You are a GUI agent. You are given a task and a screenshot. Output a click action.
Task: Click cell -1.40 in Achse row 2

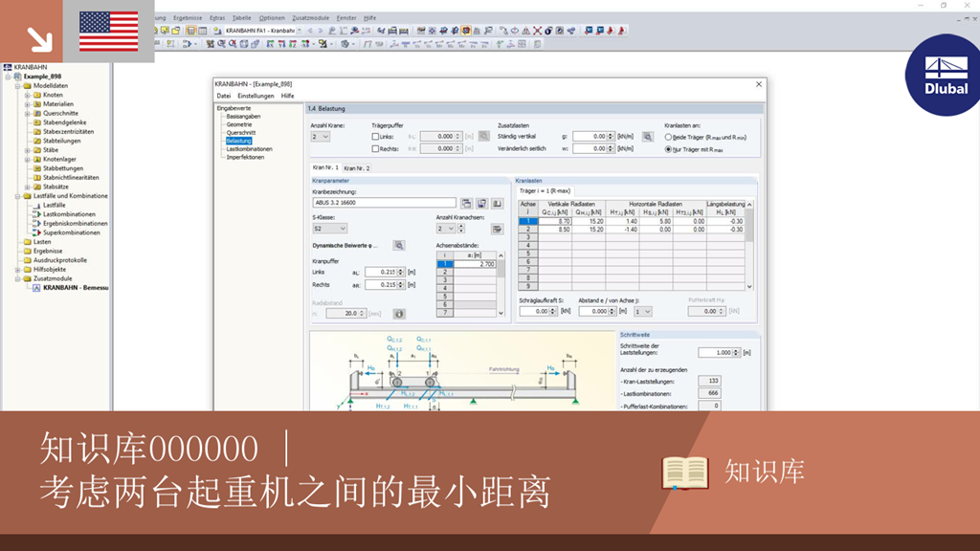(622, 230)
